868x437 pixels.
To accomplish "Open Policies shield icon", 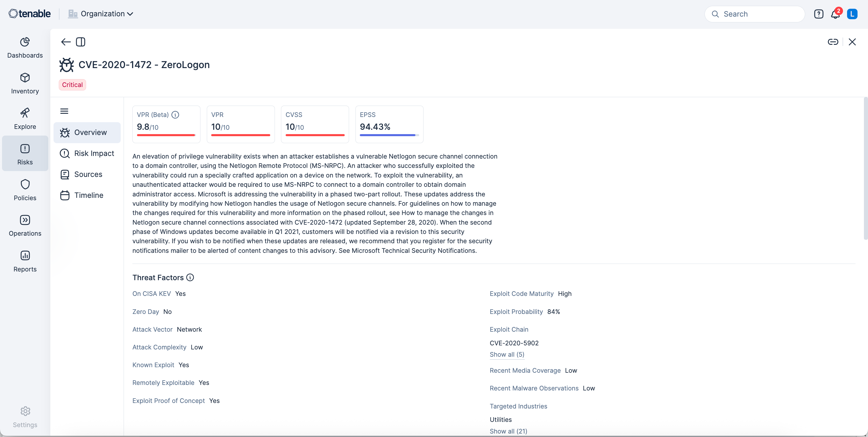I will point(25,184).
